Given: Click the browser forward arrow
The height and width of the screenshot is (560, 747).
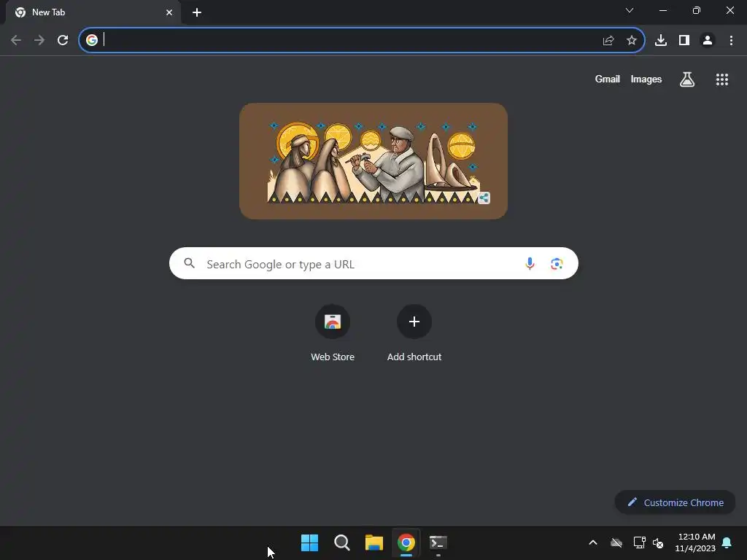Looking at the screenshot, I should 39,40.
